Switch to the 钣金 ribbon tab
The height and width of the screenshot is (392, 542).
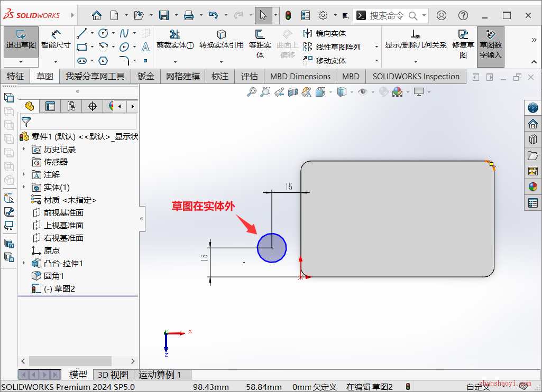145,76
